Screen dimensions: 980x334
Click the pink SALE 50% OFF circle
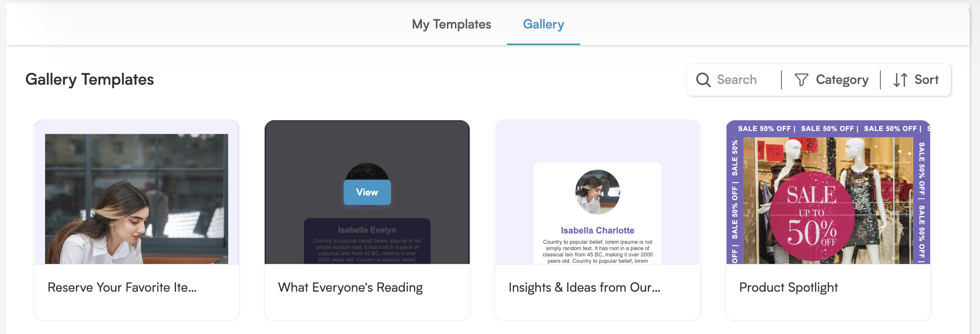(812, 216)
